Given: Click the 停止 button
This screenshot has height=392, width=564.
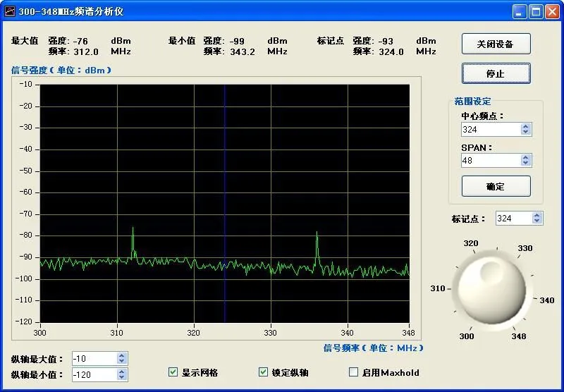Looking at the screenshot, I should click(x=496, y=73).
